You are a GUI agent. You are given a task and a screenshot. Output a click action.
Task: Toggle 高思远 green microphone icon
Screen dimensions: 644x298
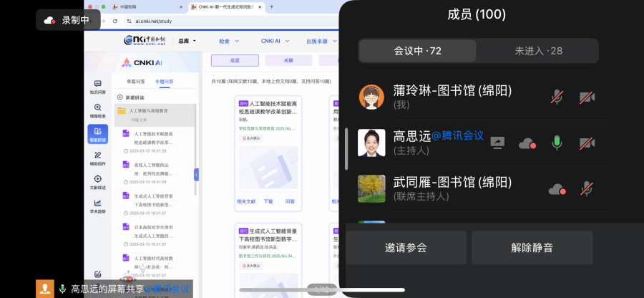click(557, 143)
